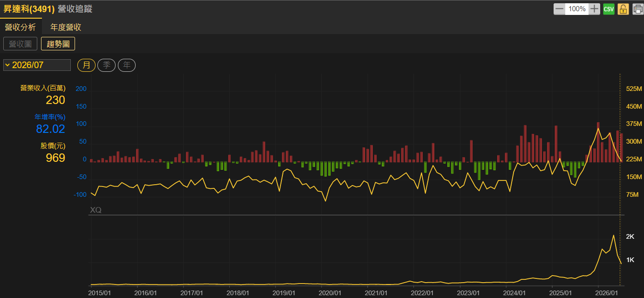Click the 375M right axis value
The height and width of the screenshot is (298, 644).
coord(634,124)
